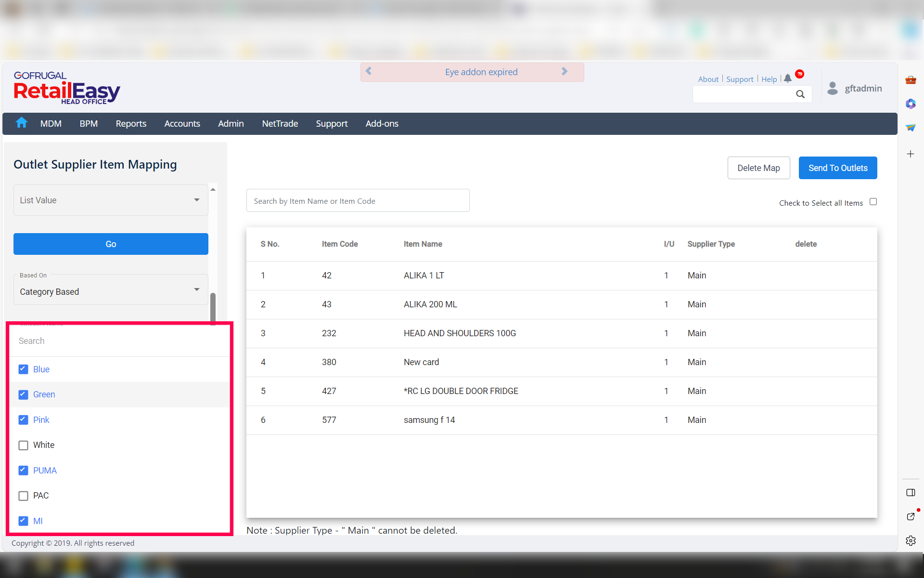Image resolution: width=924 pixels, height=578 pixels.
Task: Enable Check to Select all Items
Action: pos(873,202)
